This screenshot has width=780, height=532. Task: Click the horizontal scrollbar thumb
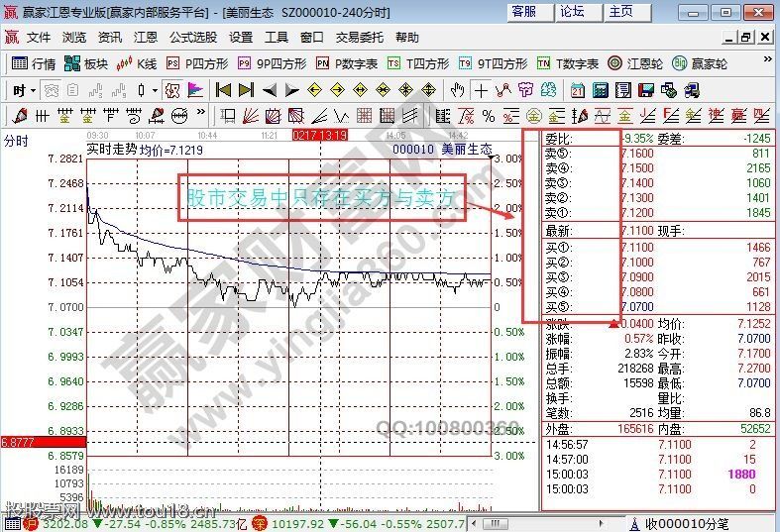pos(495,523)
